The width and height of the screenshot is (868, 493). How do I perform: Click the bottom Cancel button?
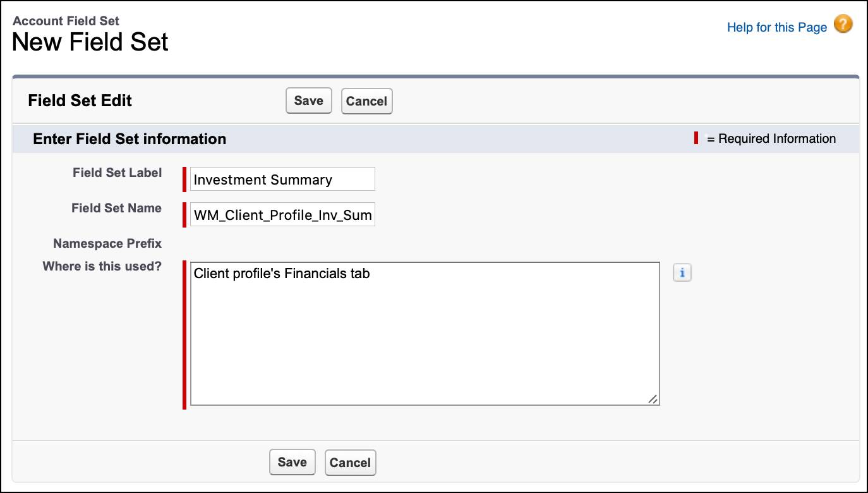tap(350, 462)
